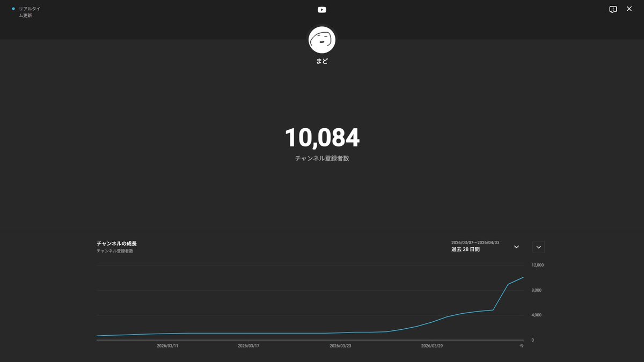Click the 0 y-axis value
Viewport: 644px width, 362px height.
(x=533, y=340)
